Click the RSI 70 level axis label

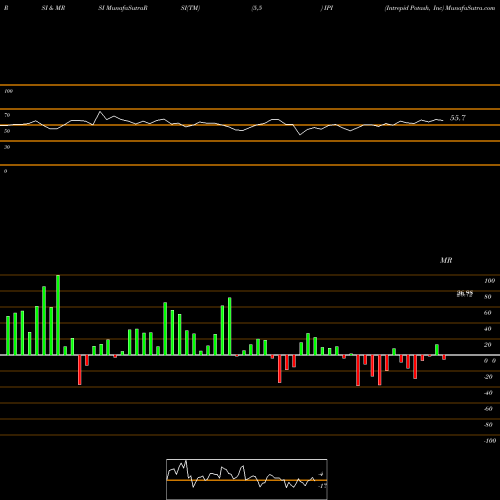[x=7, y=115]
